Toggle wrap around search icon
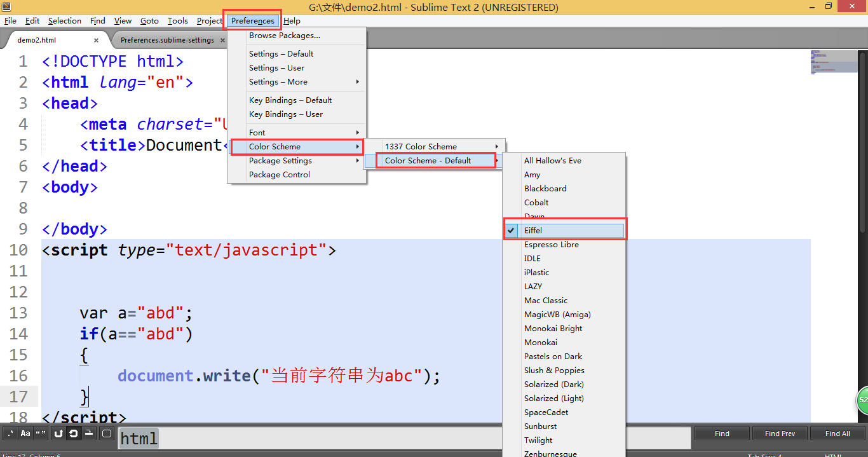The image size is (868, 457). (x=74, y=433)
